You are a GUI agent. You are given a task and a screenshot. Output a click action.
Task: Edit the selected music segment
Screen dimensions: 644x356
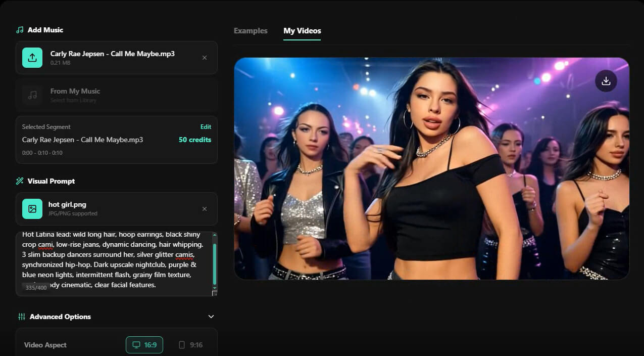point(206,127)
